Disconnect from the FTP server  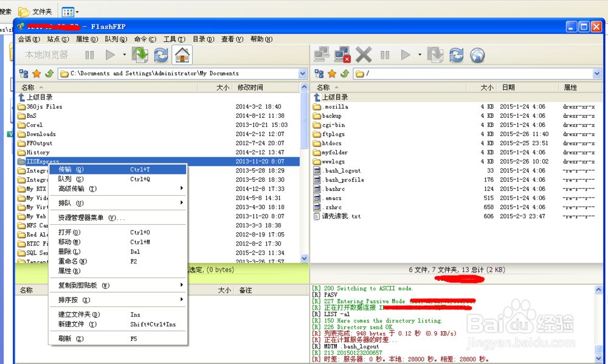(342, 55)
